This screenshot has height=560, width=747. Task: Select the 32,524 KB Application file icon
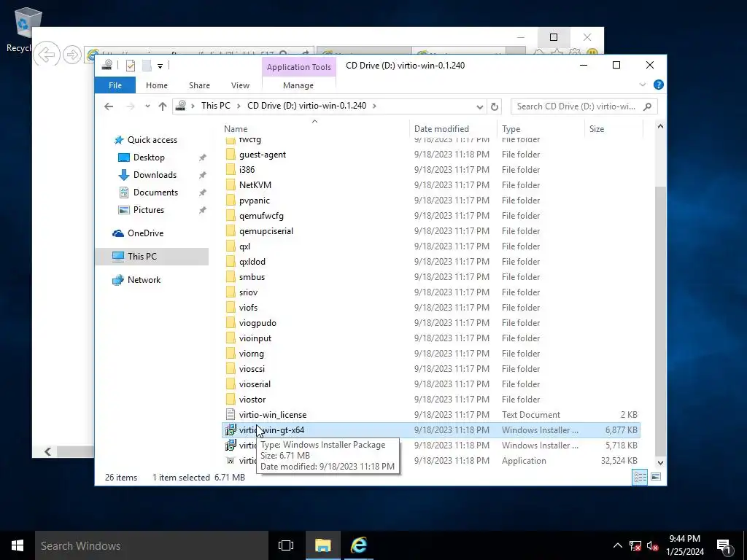coord(231,461)
